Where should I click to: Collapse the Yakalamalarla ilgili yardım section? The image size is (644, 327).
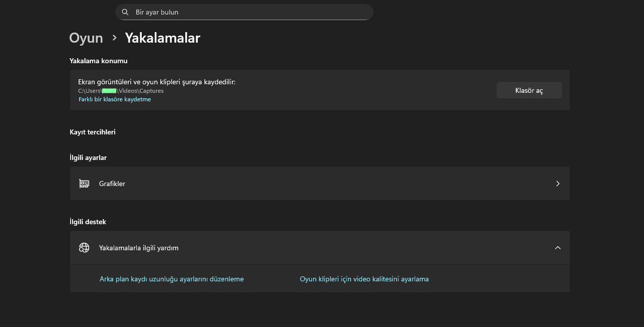557,248
